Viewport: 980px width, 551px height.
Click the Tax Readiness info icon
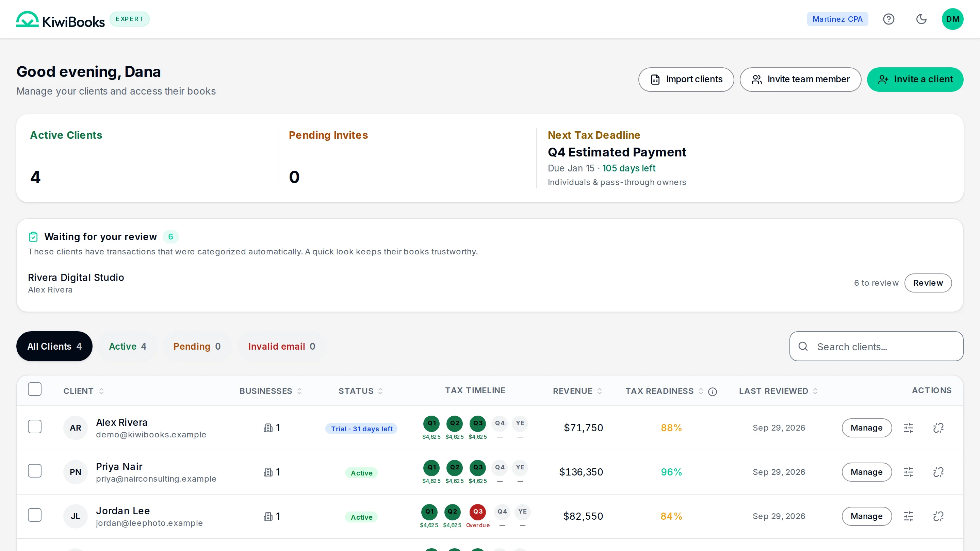(713, 392)
